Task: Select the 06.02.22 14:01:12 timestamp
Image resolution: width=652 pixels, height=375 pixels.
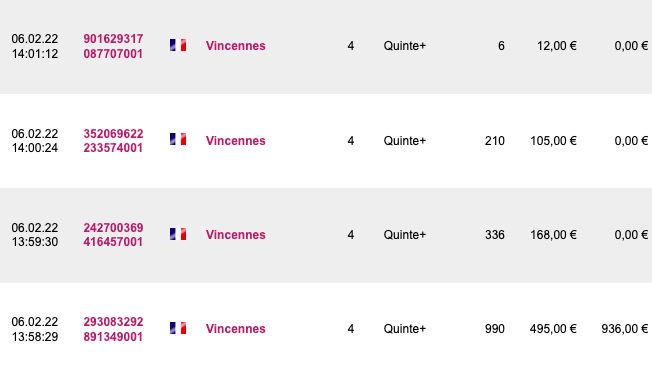Action: pyautogui.click(x=35, y=46)
